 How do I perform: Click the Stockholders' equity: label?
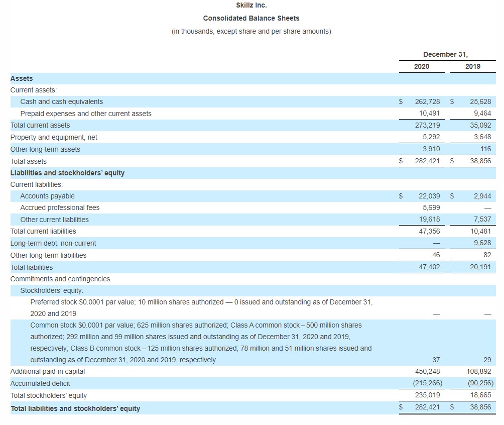pyautogui.click(x=52, y=290)
